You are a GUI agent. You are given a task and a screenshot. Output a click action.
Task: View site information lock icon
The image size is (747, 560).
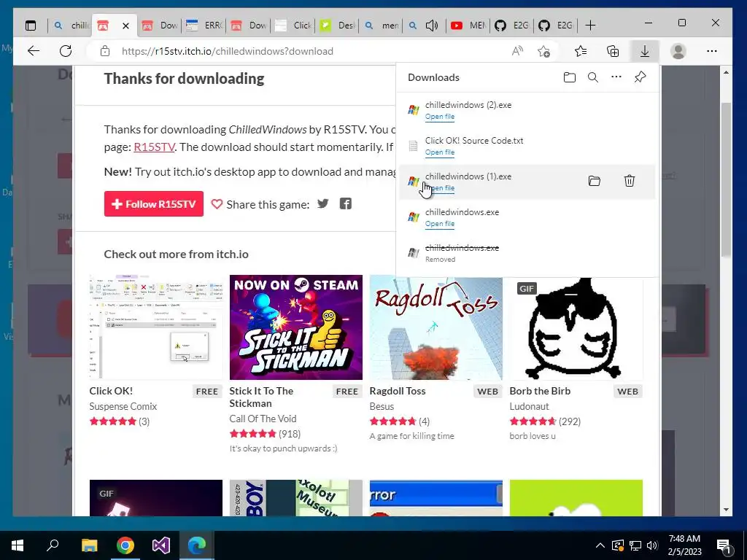pyautogui.click(x=105, y=51)
